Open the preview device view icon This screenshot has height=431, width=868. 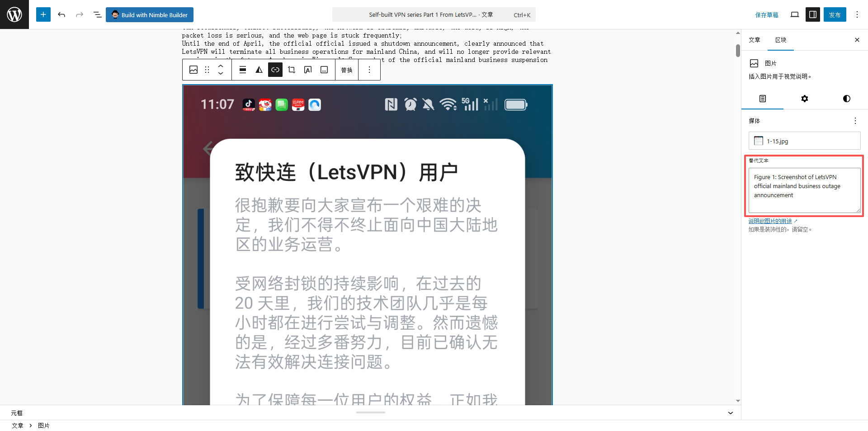click(x=795, y=14)
